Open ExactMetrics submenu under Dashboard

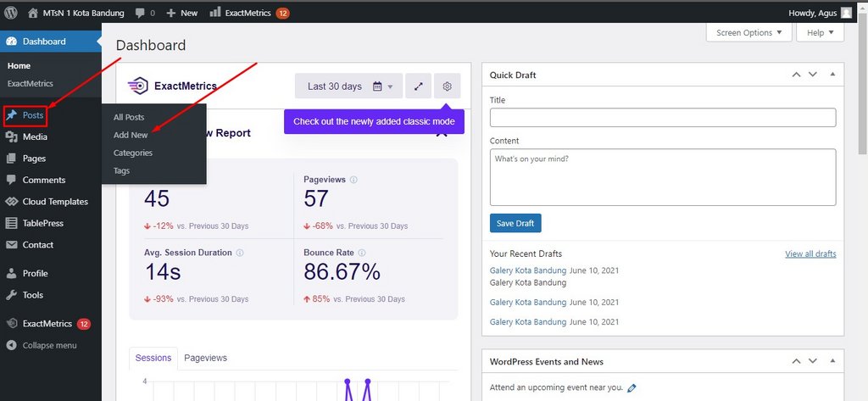coord(31,84)
